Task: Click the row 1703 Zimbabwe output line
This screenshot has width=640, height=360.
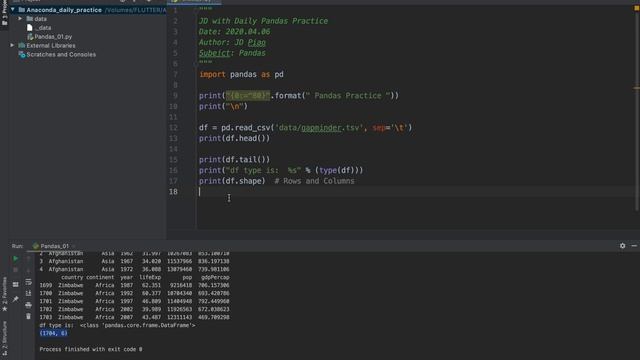Action: [x=134, y=317]
